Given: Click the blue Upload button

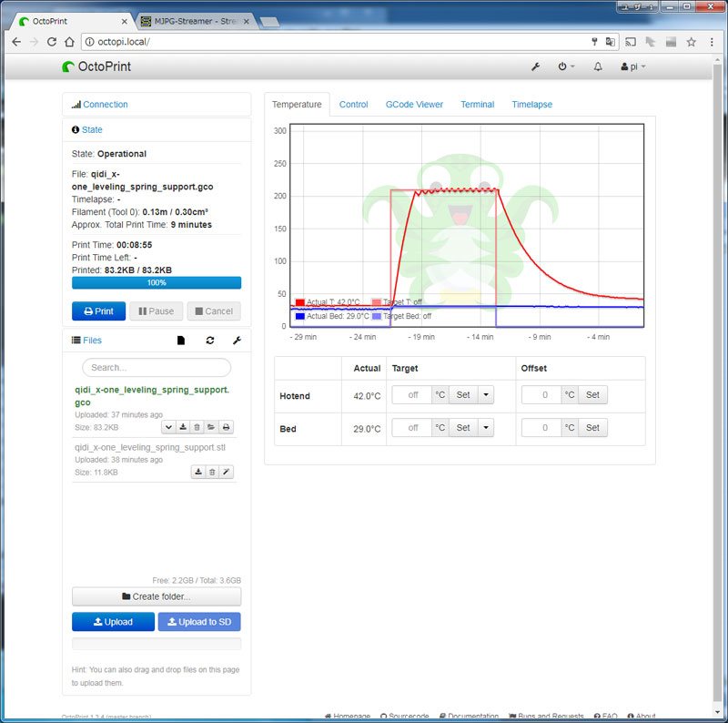Looking at the screenshot, I should (x=113, y=622).
